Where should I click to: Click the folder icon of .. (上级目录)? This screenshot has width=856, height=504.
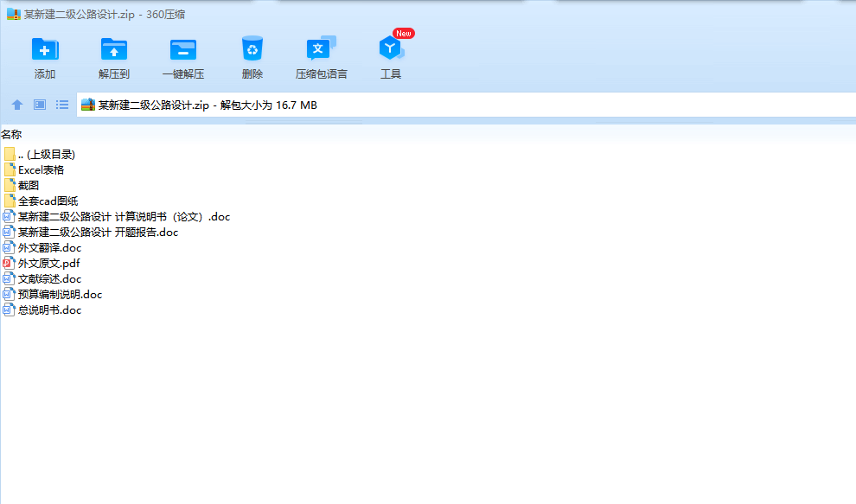(x=10, y=154)
